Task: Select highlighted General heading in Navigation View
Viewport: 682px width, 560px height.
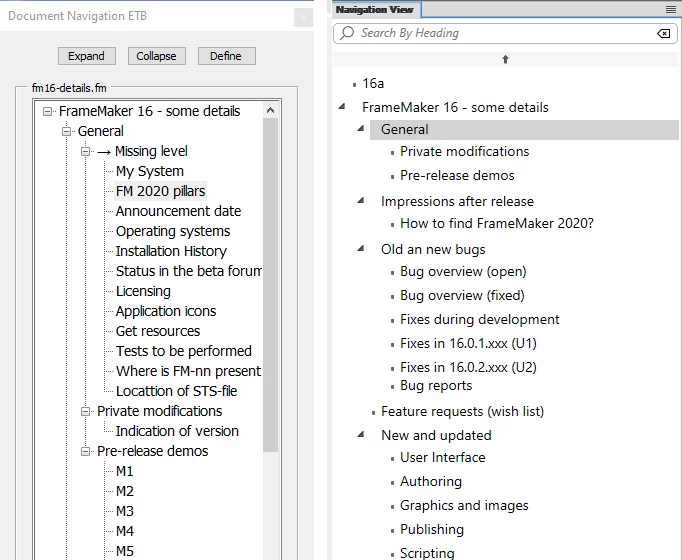Action: 524,130
